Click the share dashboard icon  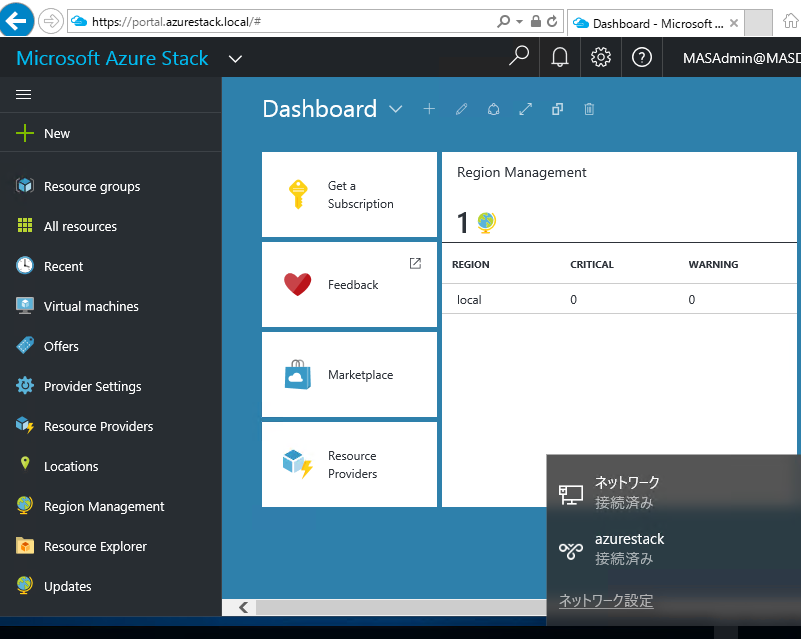click(x=493, y=109)
